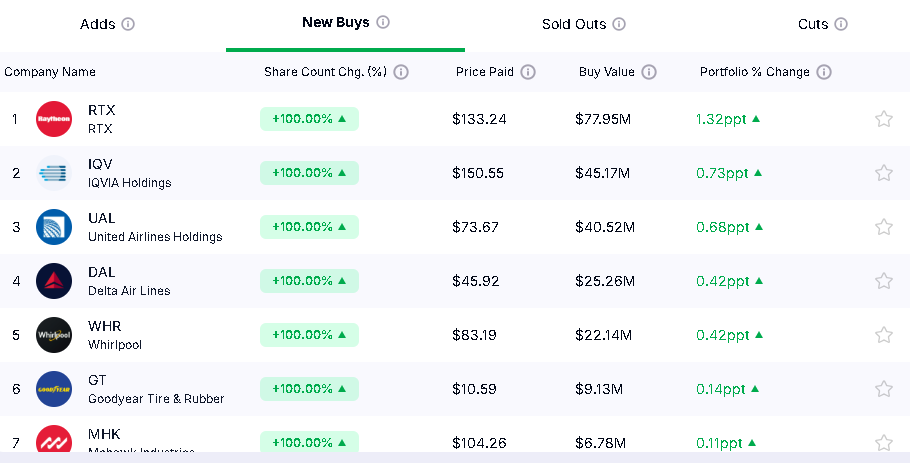Viewport: 910px width, 463px height.
Task: Toggle the favorite star for RTX
Action: pos(884,119)
